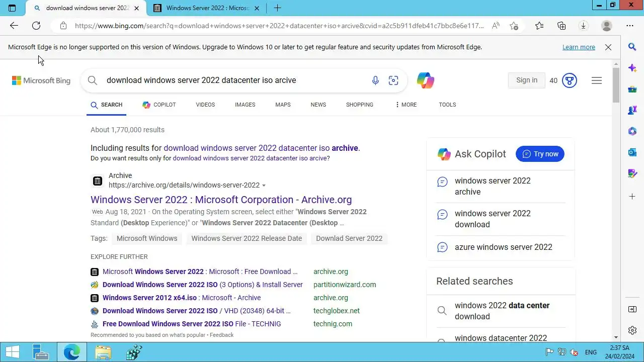Open visual search camera icon
This screenshot has height=362, width=644.
tap(393, 80)
